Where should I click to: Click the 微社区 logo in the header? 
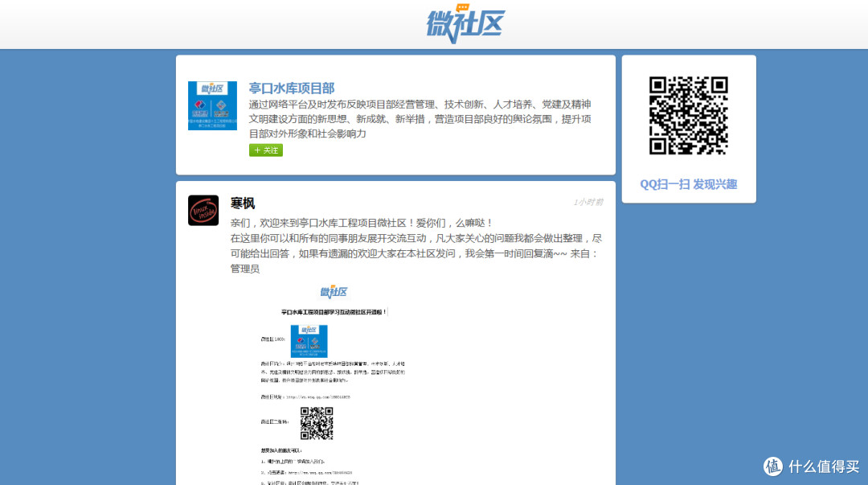[x=465, y=24]
